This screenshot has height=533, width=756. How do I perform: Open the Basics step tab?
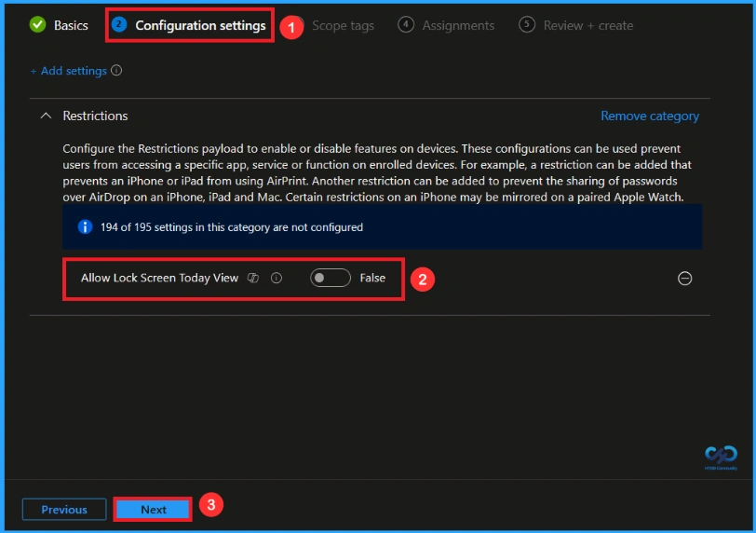(x=59, y=25)
